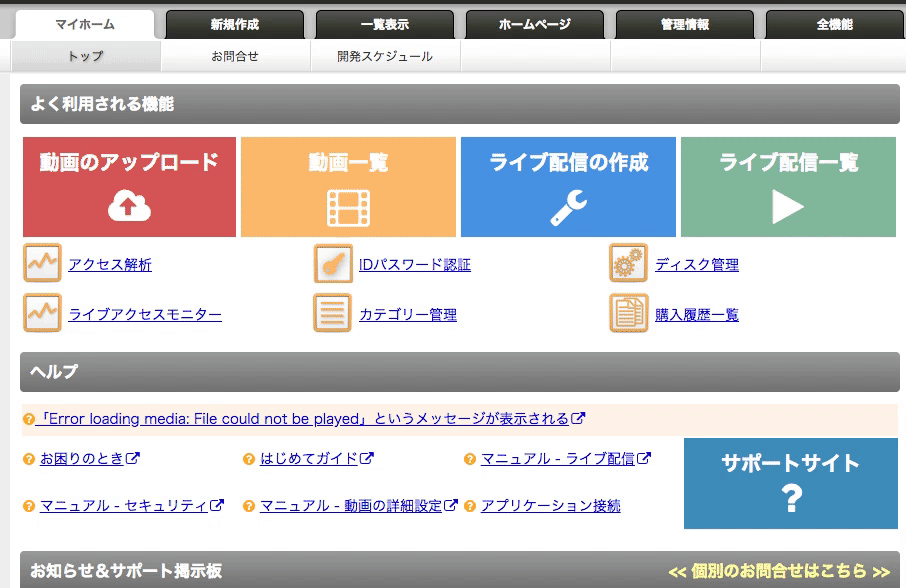This screenshot has width=906, height=588.
Task: Open the サポートサイト help tile
Action: point(790,483)
